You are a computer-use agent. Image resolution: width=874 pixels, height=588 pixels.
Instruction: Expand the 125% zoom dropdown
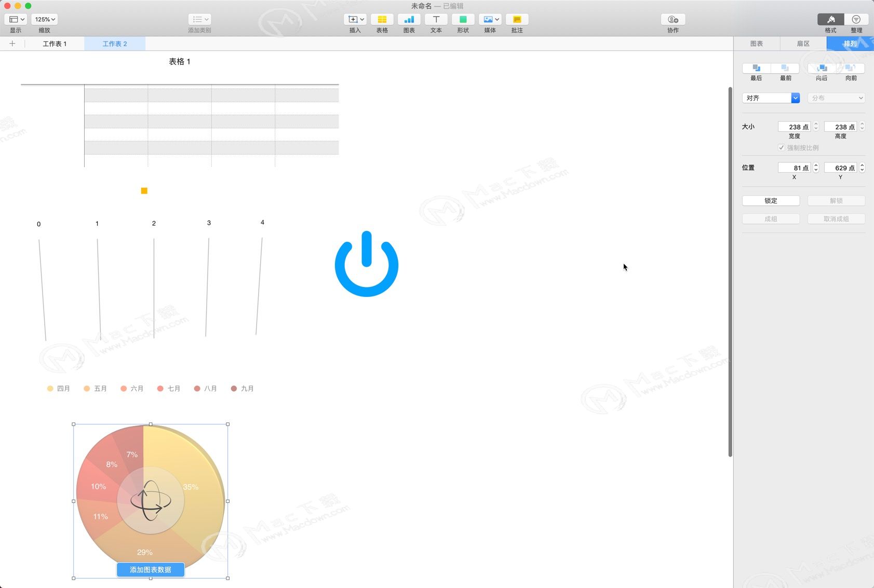[45, 20]
